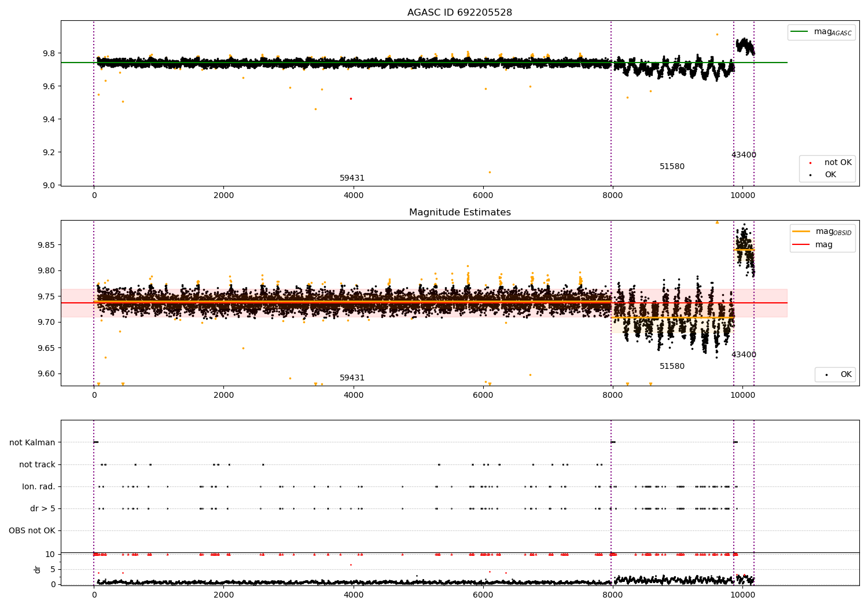
Task: Click the 'OBS not OK' y-axis label
Action: point(32,530)
